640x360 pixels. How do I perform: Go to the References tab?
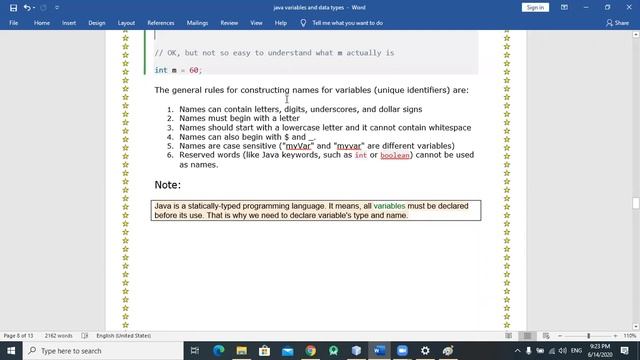click(161, 23)
